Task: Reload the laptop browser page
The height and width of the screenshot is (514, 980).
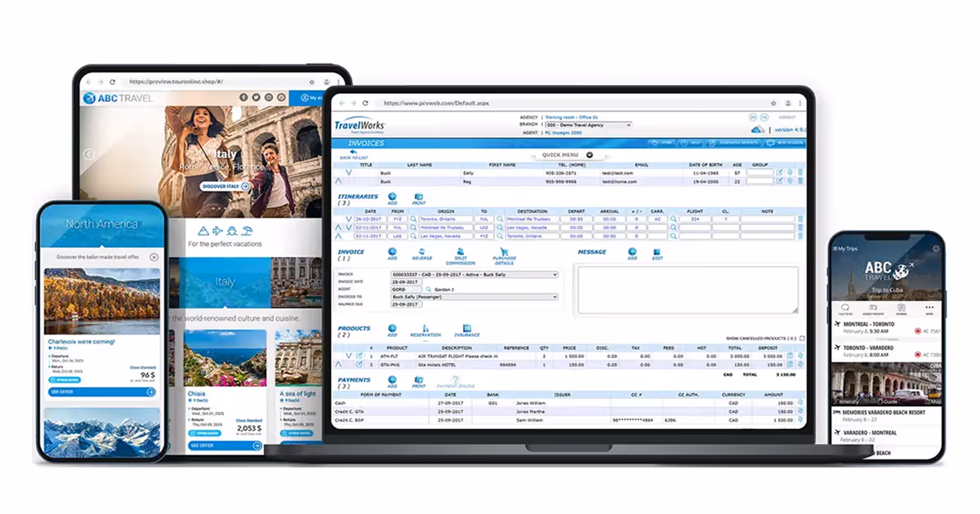Action: [365, 104]
